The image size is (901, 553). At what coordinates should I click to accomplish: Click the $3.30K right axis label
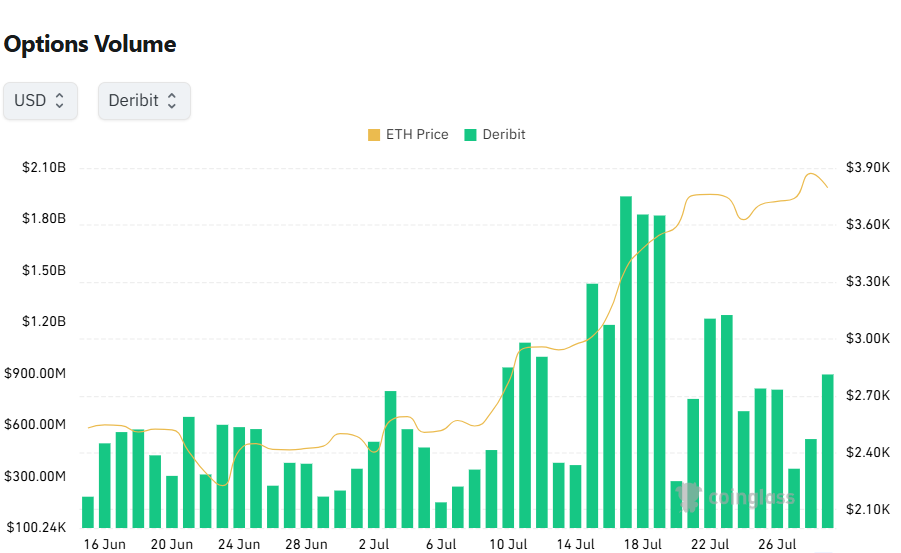click(868, 281)
